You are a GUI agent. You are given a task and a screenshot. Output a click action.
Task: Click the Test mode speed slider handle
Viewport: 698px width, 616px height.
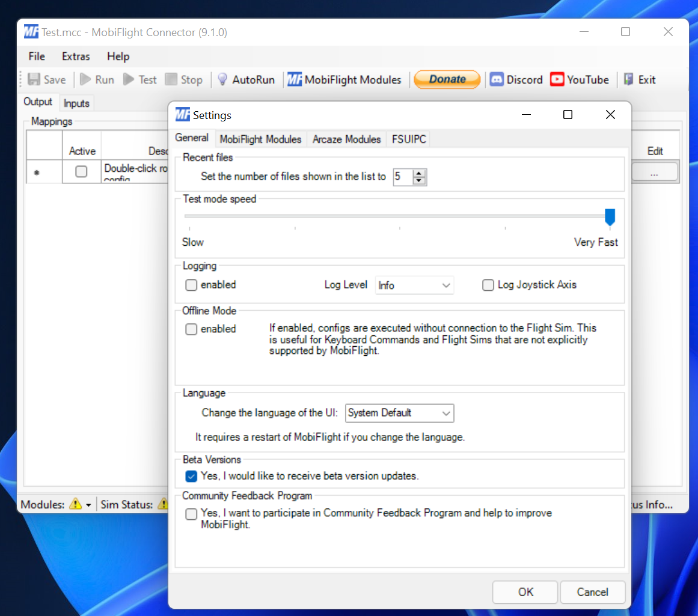coord(610,217)
